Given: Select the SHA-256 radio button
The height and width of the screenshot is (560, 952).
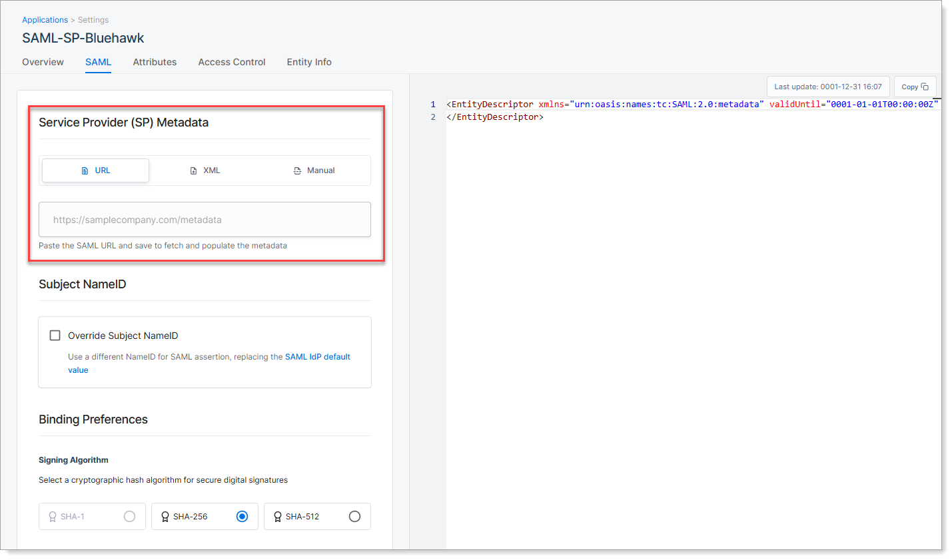Looking at the screenshot, I should [x=242, y=517].
